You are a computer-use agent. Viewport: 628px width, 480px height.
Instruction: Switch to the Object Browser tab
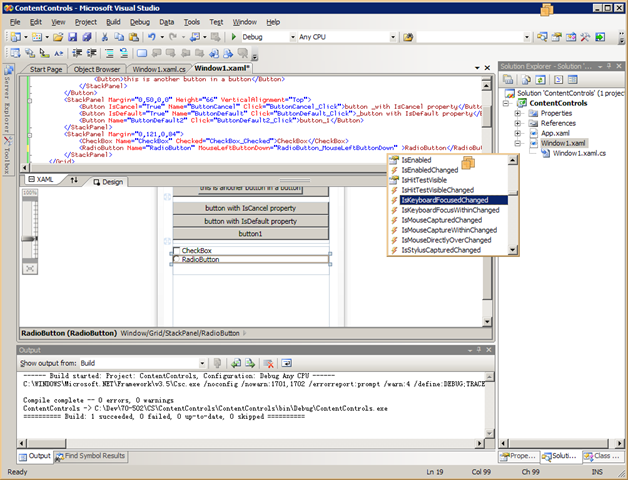tap(97, 69)
